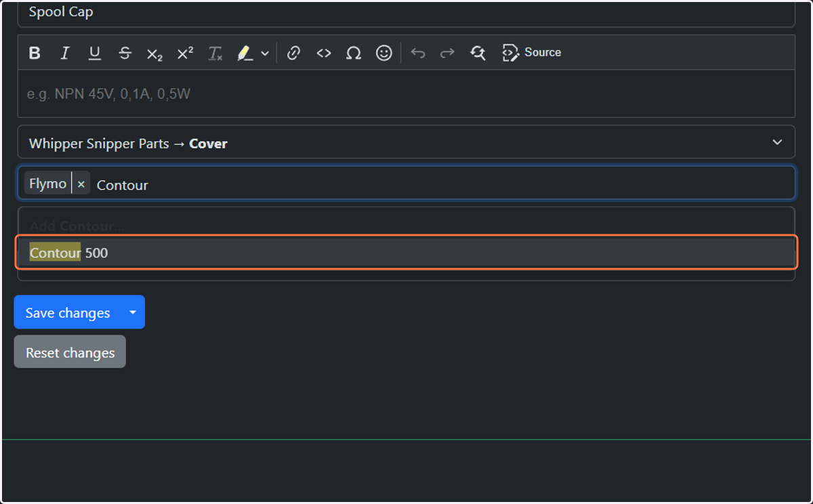Viewport: 813px width, 504px height.
Task: Insert inline code
Action: click(324, 53)
